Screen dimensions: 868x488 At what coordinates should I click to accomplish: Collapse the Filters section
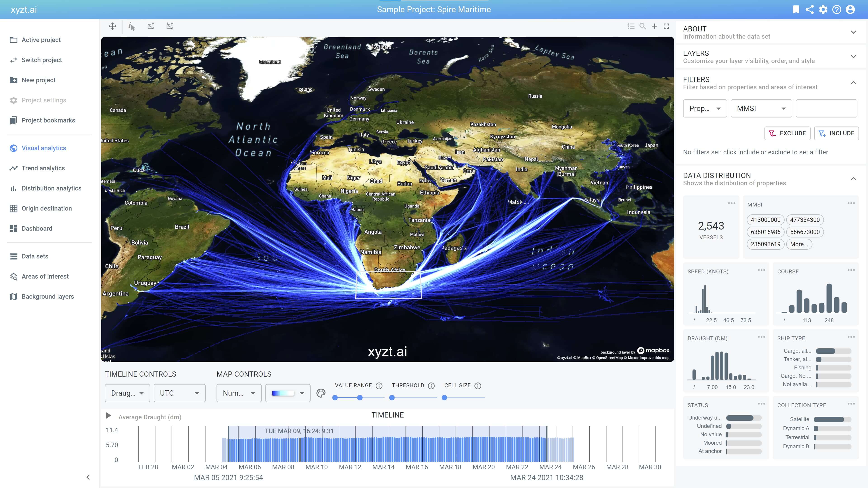pyautogui.click(x=853, y=83)
